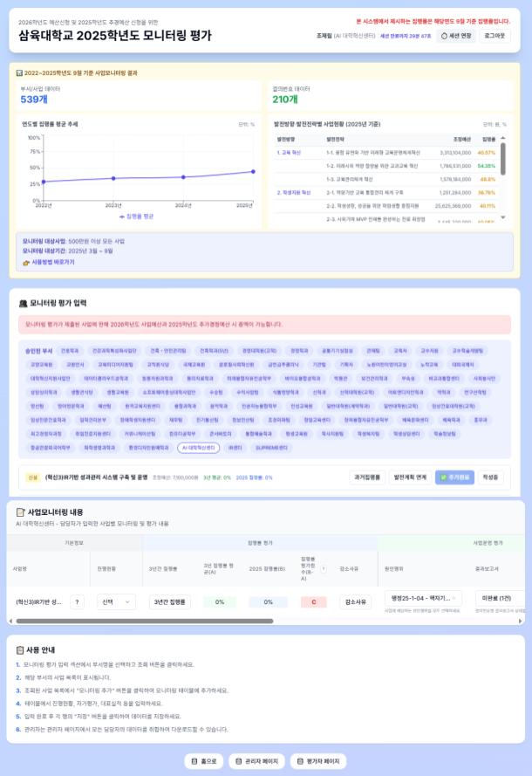Click the '1. 교육 혁신' direction link

[x=289, y=153]
